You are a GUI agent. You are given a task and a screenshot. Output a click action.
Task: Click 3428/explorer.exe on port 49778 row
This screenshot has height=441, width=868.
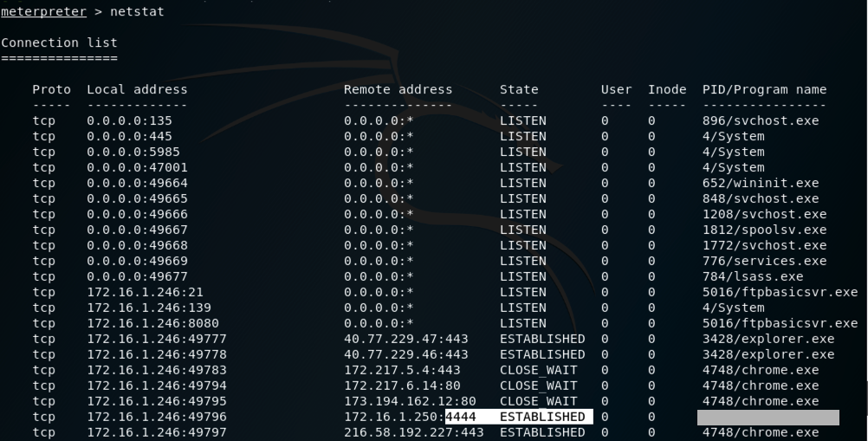(768, 354)
